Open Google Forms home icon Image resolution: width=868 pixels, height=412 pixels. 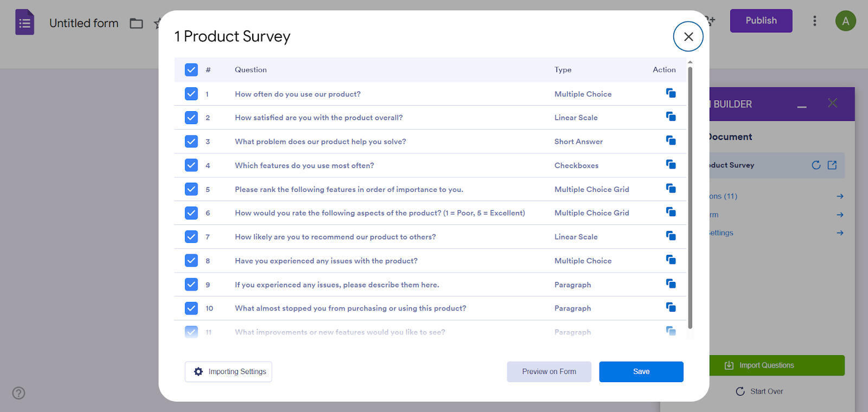pyautogui.click(x=24, y=23)
